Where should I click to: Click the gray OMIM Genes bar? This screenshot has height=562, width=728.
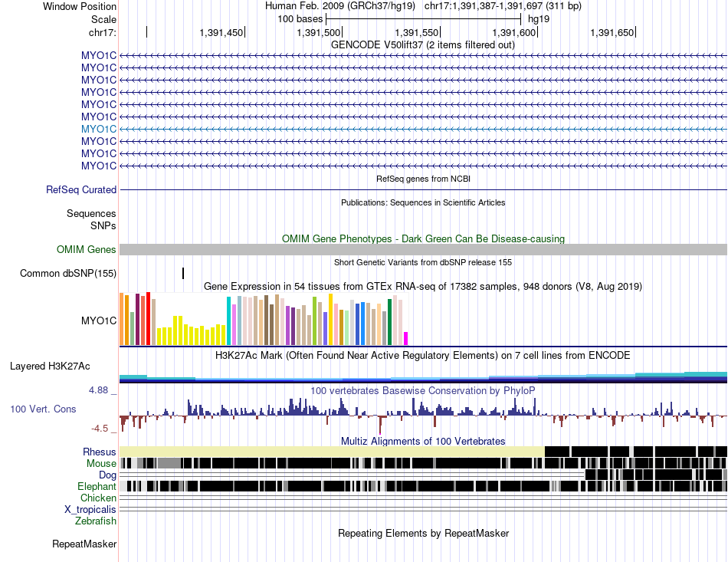click(x=423, y=249)
